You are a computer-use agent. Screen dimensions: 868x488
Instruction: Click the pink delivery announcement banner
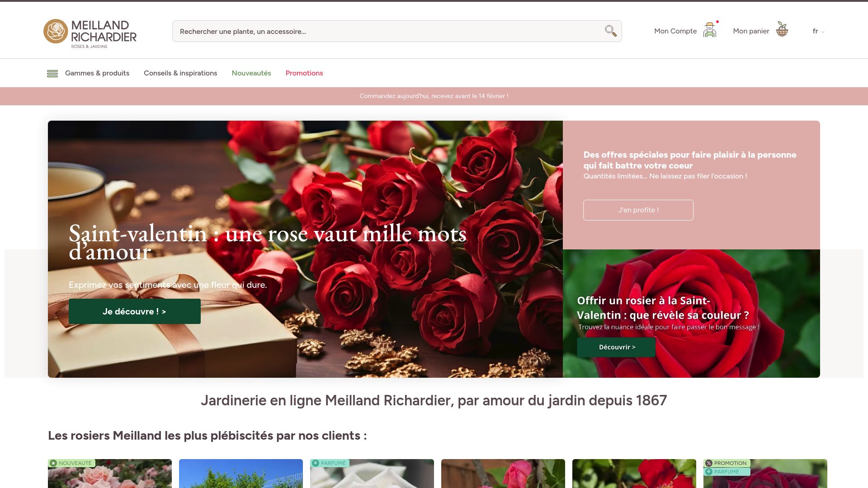pos(434,96)
